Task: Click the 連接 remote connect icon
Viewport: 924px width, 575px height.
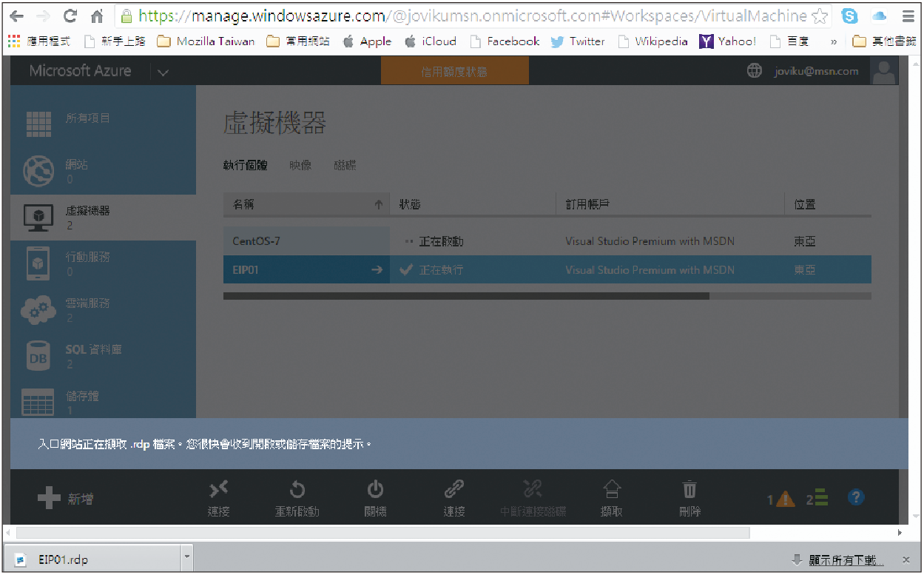Action: (x=218, y=488)
